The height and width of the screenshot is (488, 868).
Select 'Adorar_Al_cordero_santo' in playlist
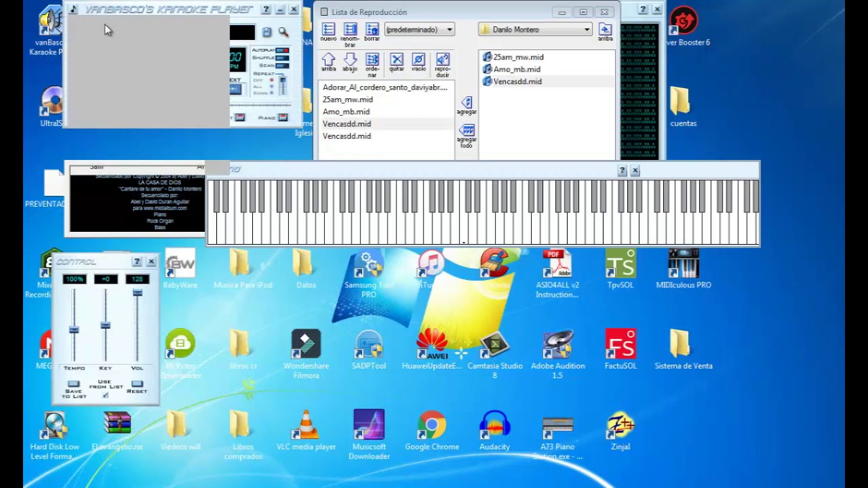coord(386,87)
